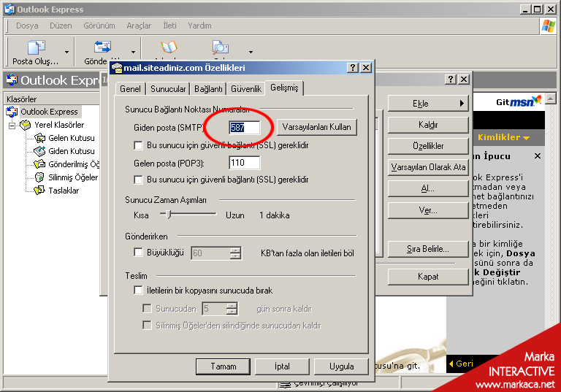Click the Gönderilmiş Öğeler folder icon

[x=39, y=164]
